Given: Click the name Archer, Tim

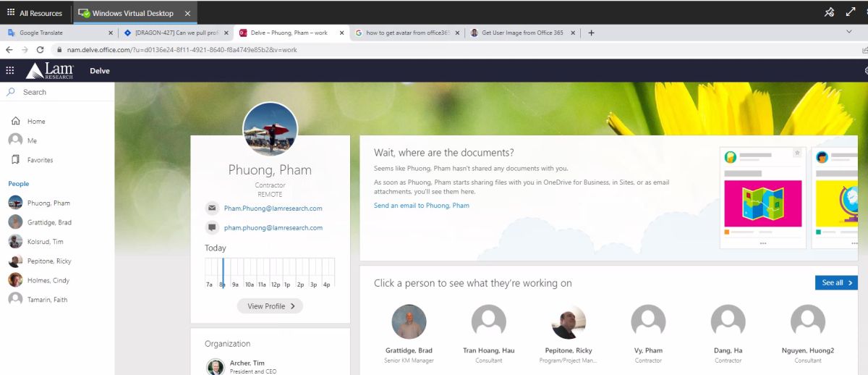Looking at the screenshot, I should pos(247,363).
